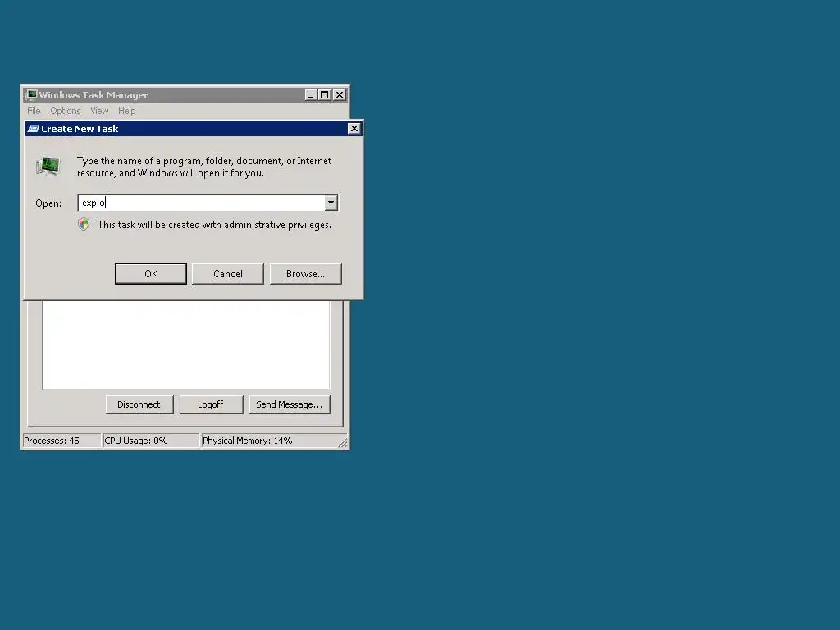This screenshot has height=630, width=840.
Task: Cancel the Create New Task dialog
Action: (x=228, y=274)
